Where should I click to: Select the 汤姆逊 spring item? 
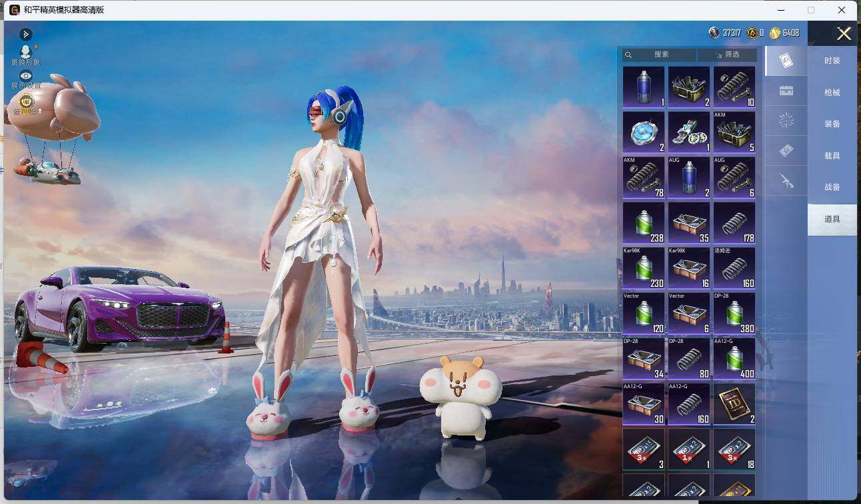[x=734, y=268]
